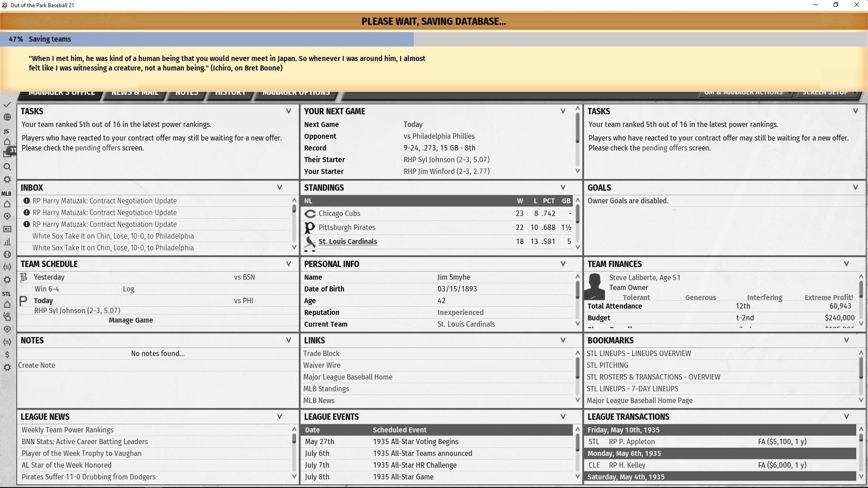Image resolution: width=868 pixels, height=488 pixels.
Task: Open STL dollar sign finances icon
Action: [x=7, y=355]
